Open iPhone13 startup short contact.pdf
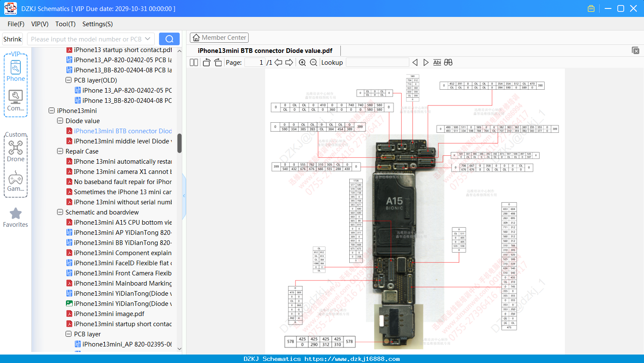Viewport: 644px width, 363px height. [x=123, y=50]
